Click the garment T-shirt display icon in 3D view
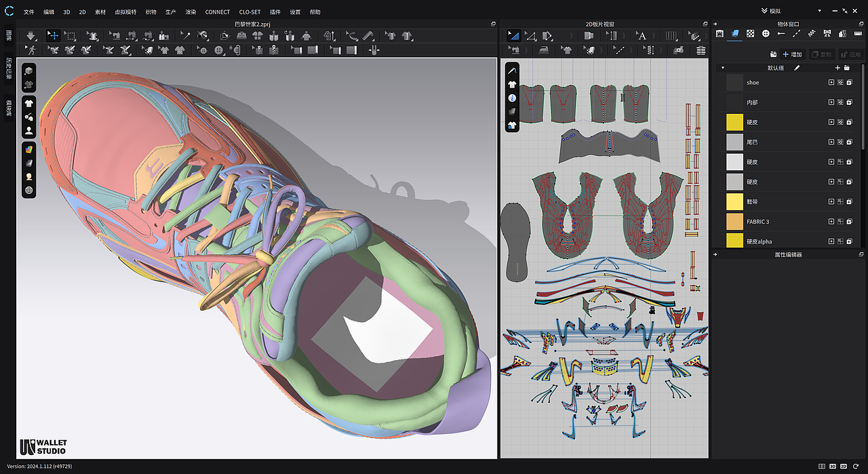 pos(29,104)
